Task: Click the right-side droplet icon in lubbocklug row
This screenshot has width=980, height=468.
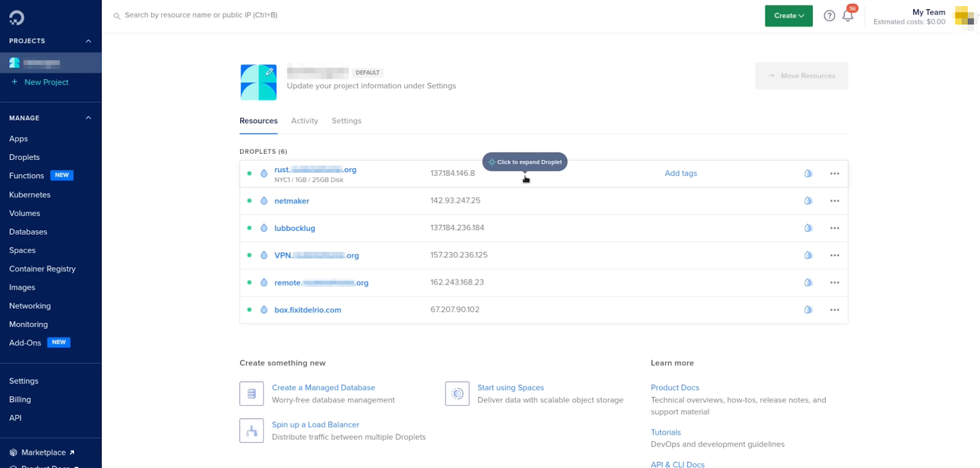Action: click(808, 228)
